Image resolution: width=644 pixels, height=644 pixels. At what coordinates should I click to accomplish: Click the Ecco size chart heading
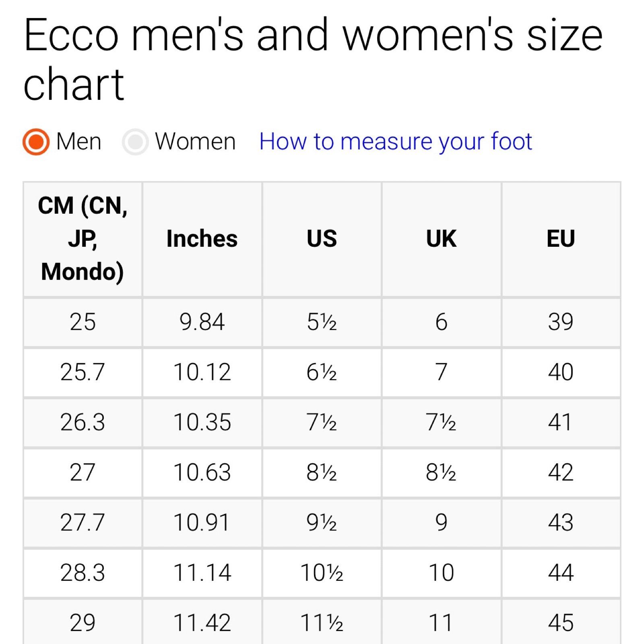(313, 59)
